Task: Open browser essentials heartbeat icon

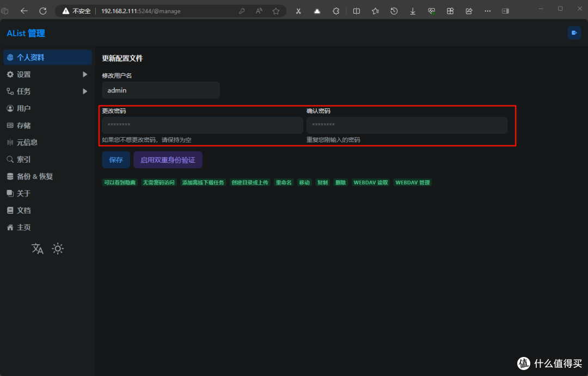Action: pos(431,11)
